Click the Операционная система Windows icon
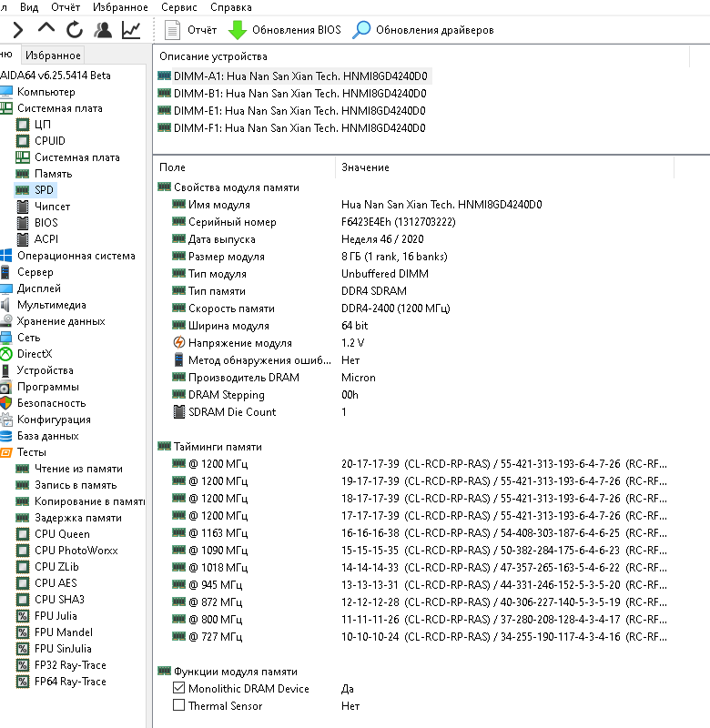This screenshot has width=710, height=728. pyautogui.click(x=6, y=256)
